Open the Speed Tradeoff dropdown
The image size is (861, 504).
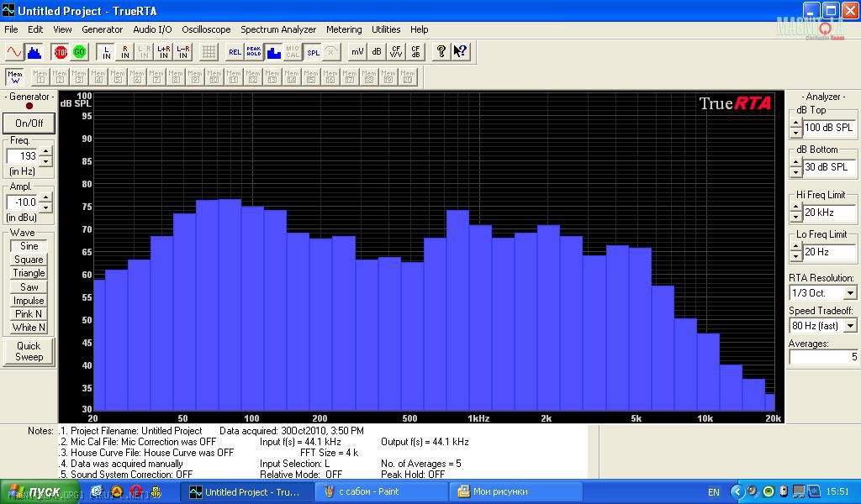tap(850, 326)
